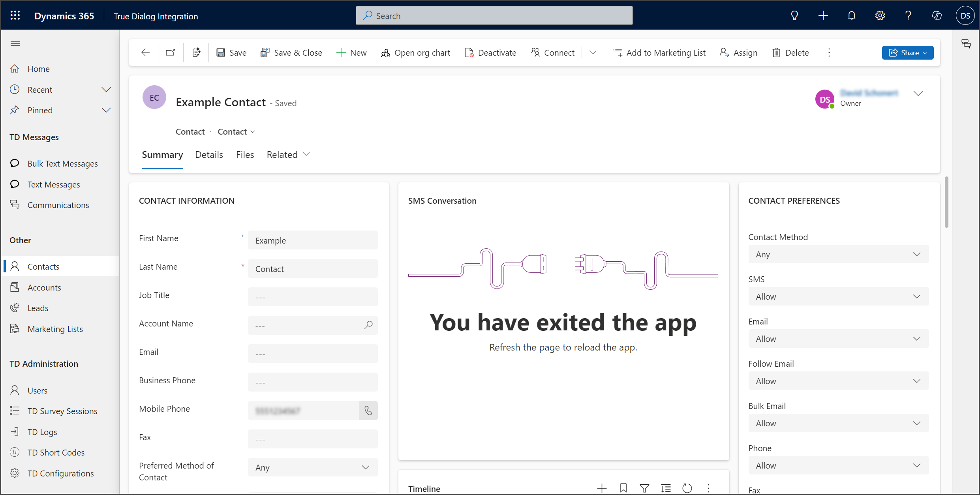Click the Connect button
The width and height of the screenshot is (980, 495).
[553, 52]
